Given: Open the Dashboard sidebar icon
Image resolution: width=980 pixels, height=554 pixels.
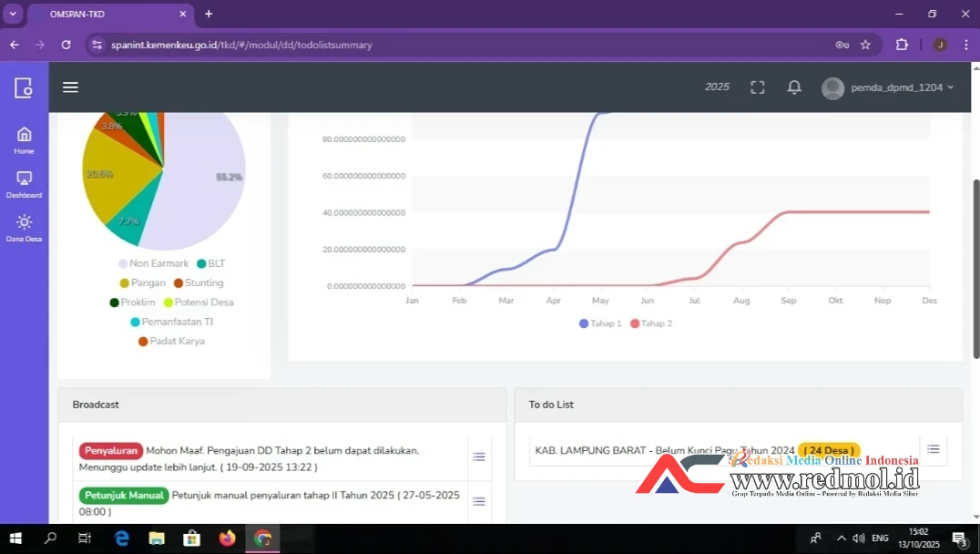Looking at the screenshot, I should tap(24, 183).
